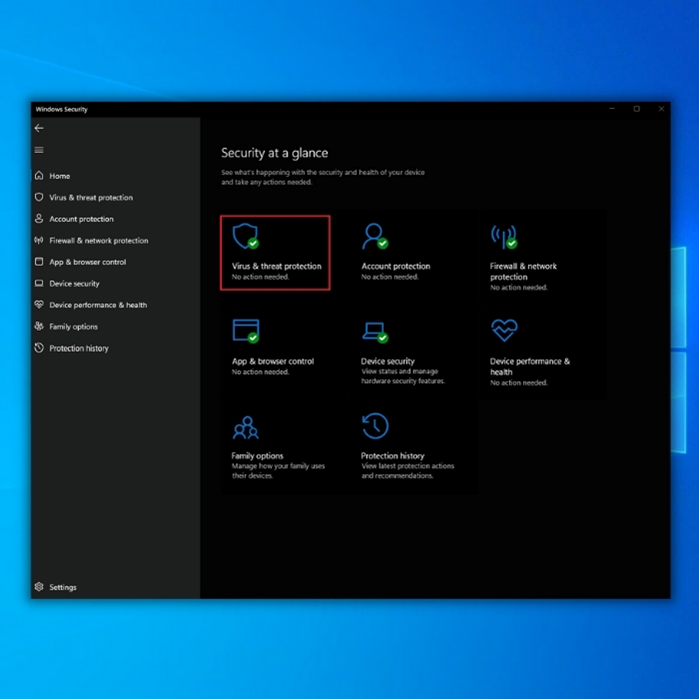Open the hamburger navigation menu
The image size is (699, 699).
39,150
